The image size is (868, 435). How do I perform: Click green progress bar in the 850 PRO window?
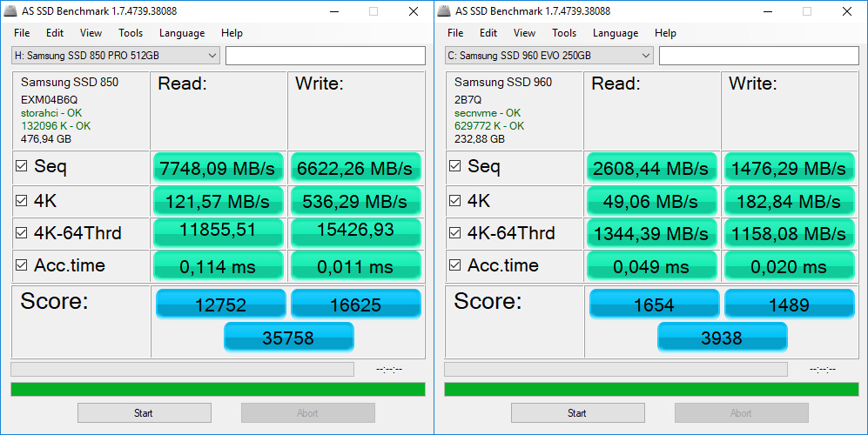[x=219, y=389]
